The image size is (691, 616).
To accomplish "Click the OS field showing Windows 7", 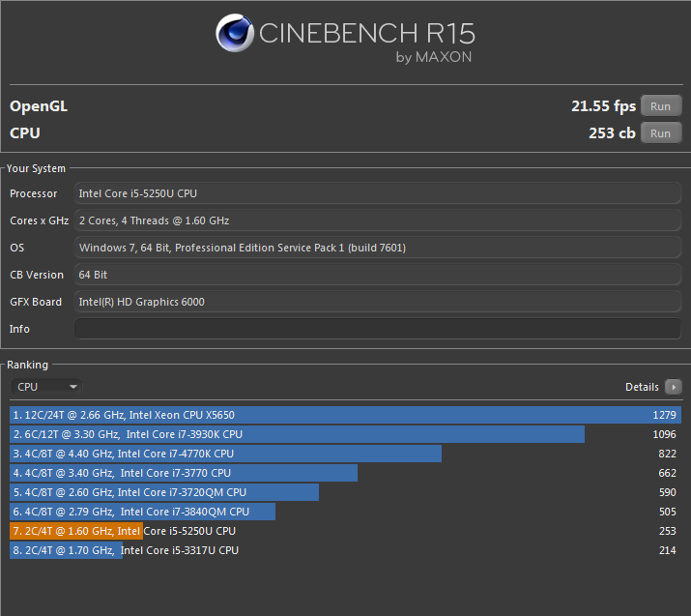I will click(378, 248).
